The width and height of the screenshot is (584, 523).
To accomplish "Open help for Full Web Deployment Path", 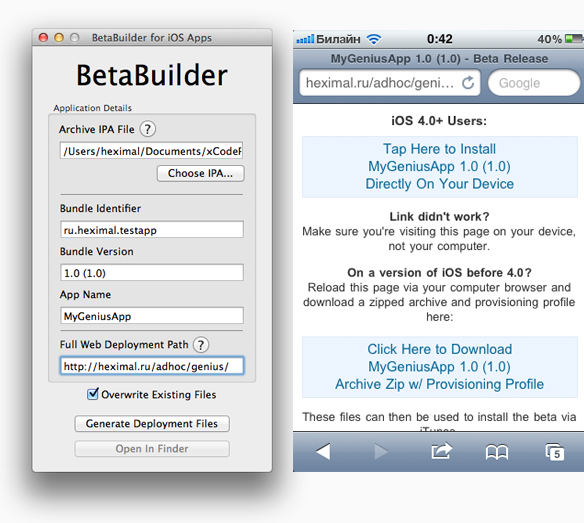I will coord(201,345).
